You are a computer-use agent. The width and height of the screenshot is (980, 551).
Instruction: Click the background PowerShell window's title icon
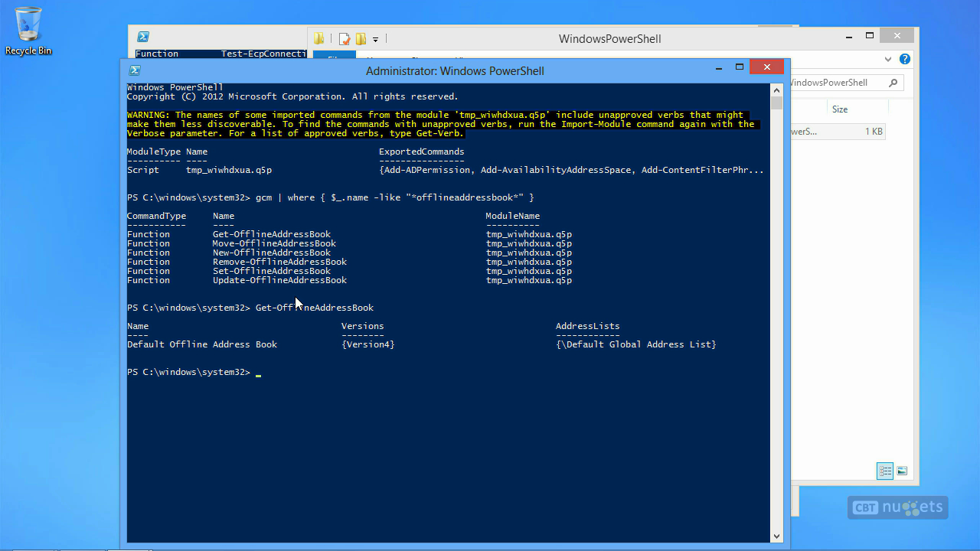(x=142, y=37)
